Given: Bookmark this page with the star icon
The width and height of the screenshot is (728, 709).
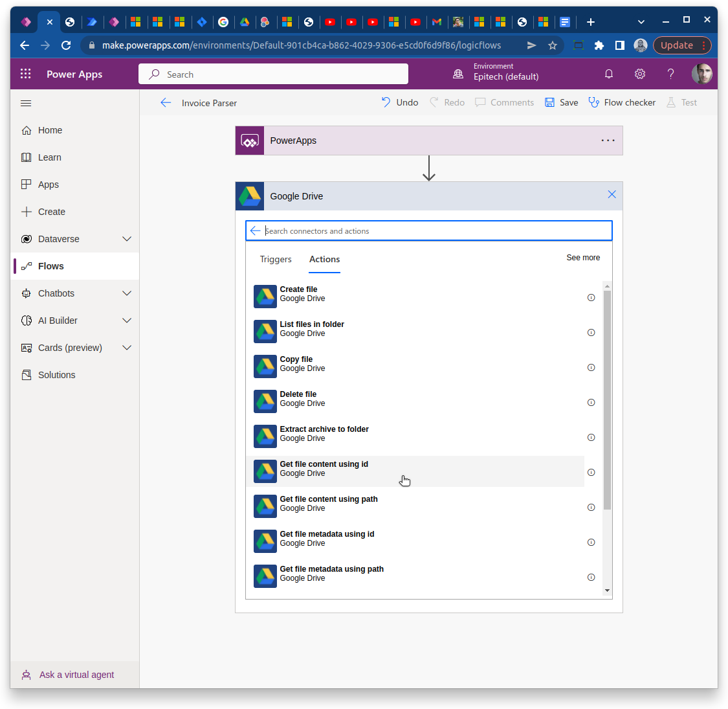Looking at the screenshot, I should (552, 45).
